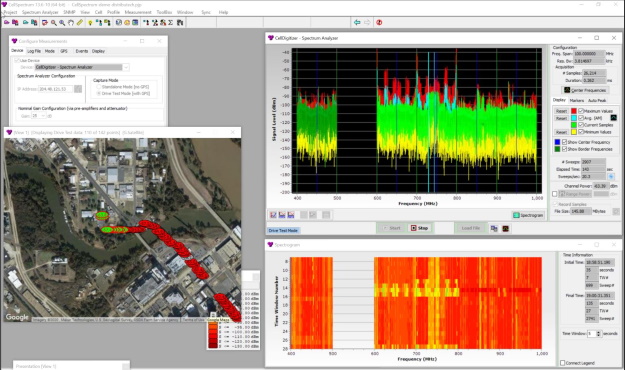The width and height of the screenshot is (625, 370).
Task: Select the pan hand tool in toolbar
Action: point(71,23)
